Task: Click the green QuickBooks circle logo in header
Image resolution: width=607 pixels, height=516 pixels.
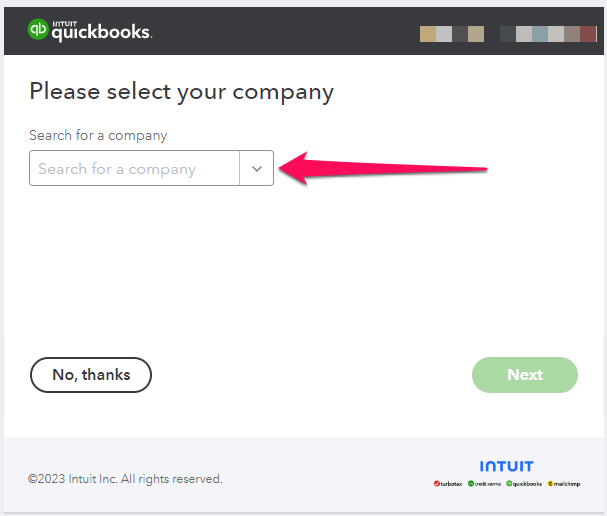Action: tap(38, 29)
